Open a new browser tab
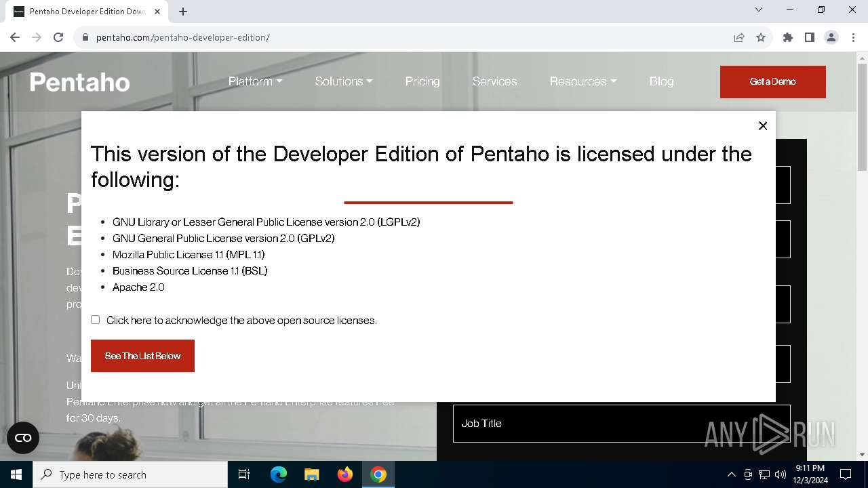The height and width of the screenshot is (488, 868). pos(183,12)
